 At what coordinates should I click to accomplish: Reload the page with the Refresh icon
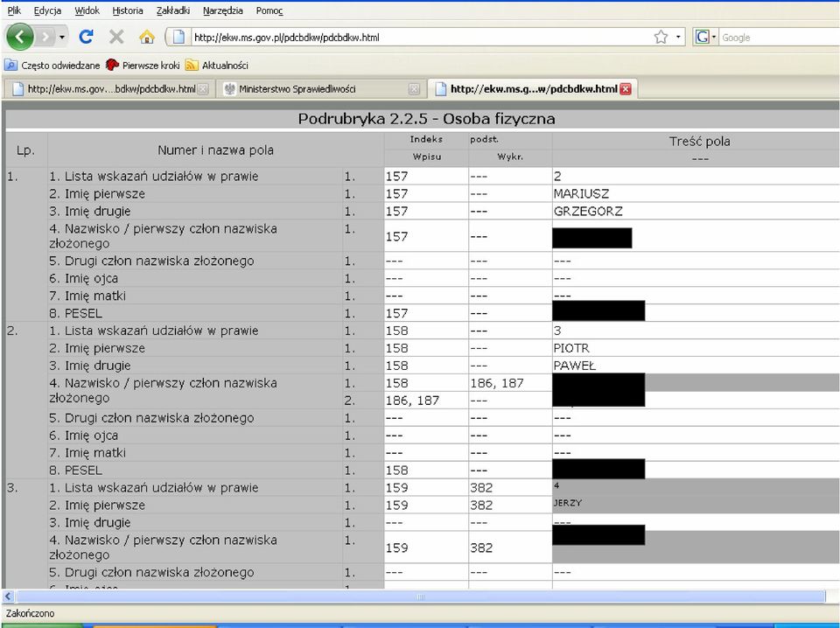[87, 37]
